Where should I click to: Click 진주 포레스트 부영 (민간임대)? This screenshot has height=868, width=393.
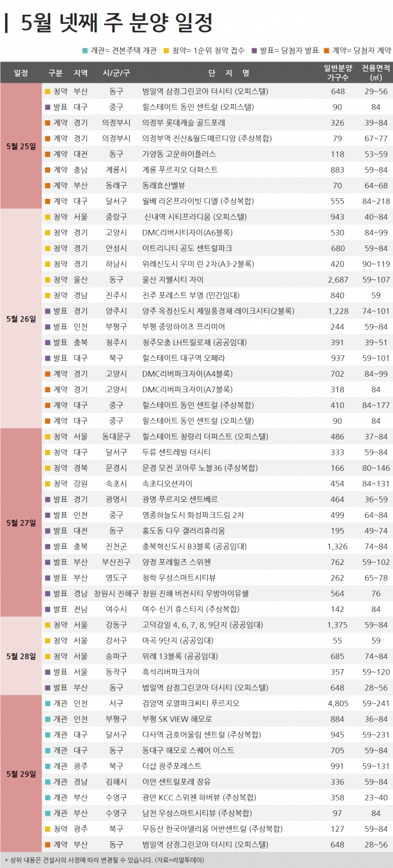(191, 295)
